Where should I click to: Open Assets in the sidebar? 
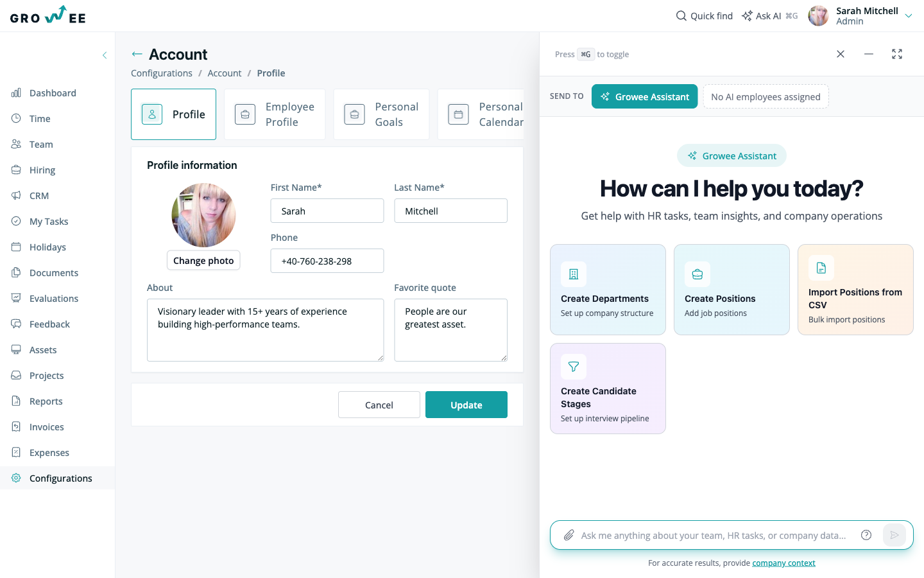pyautogui.click(x=43, y=350)
